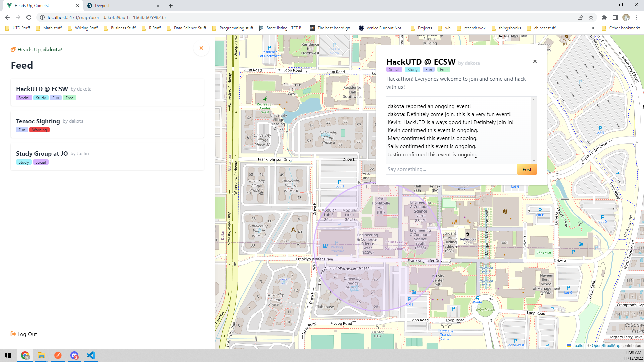
Task: Post the comment with Post button
Action: coord(527,169)
